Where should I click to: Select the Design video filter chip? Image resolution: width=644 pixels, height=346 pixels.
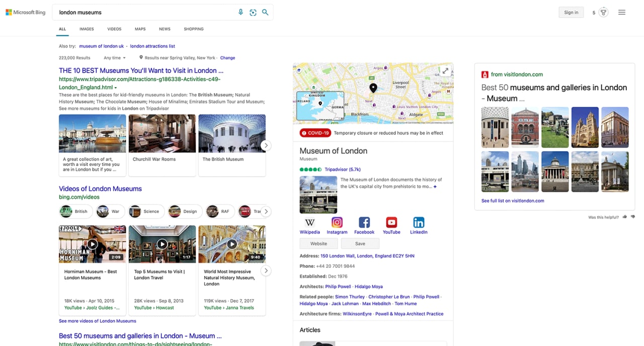[185, 212]
